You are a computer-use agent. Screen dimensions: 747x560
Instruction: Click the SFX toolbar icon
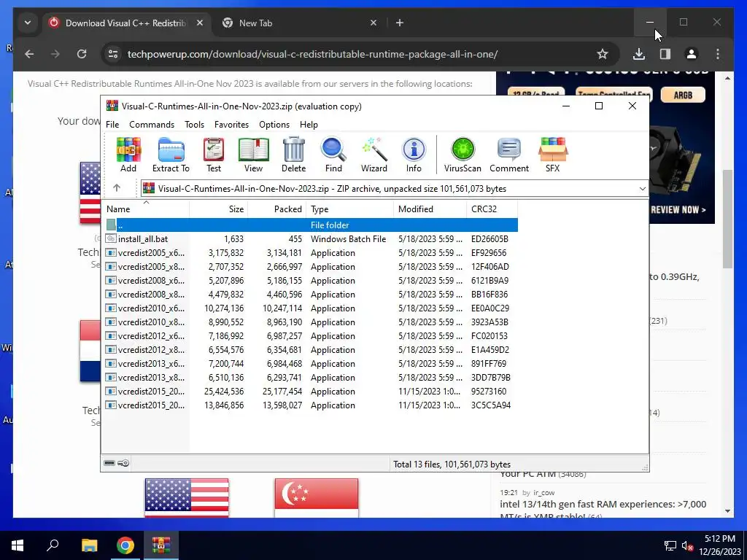click(x=553, y=155)
